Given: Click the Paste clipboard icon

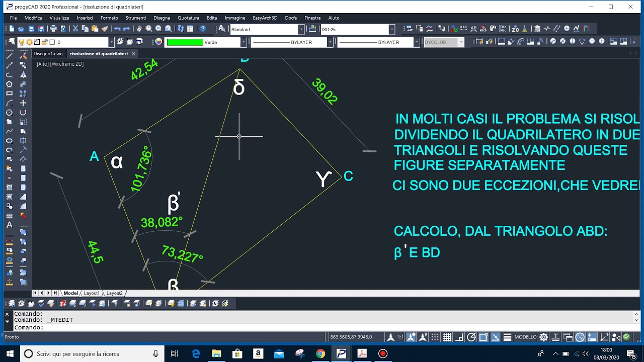Looking at the screenshot, I should 95,29.
